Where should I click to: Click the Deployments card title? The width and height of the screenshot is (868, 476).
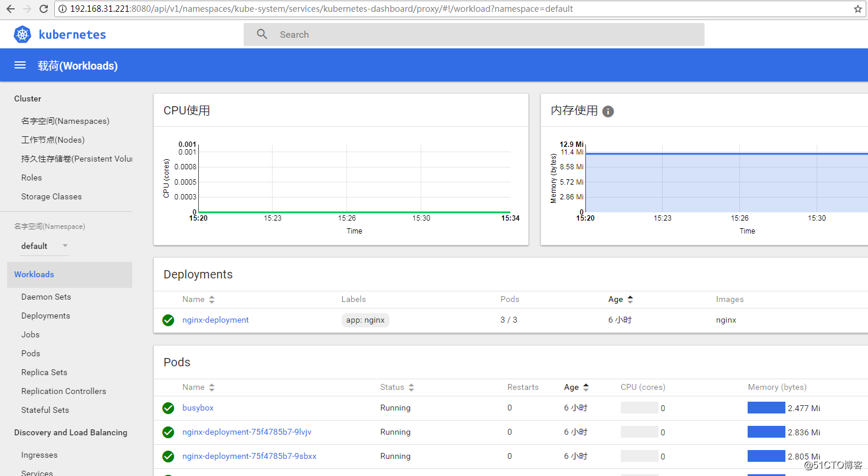point(198,274)
